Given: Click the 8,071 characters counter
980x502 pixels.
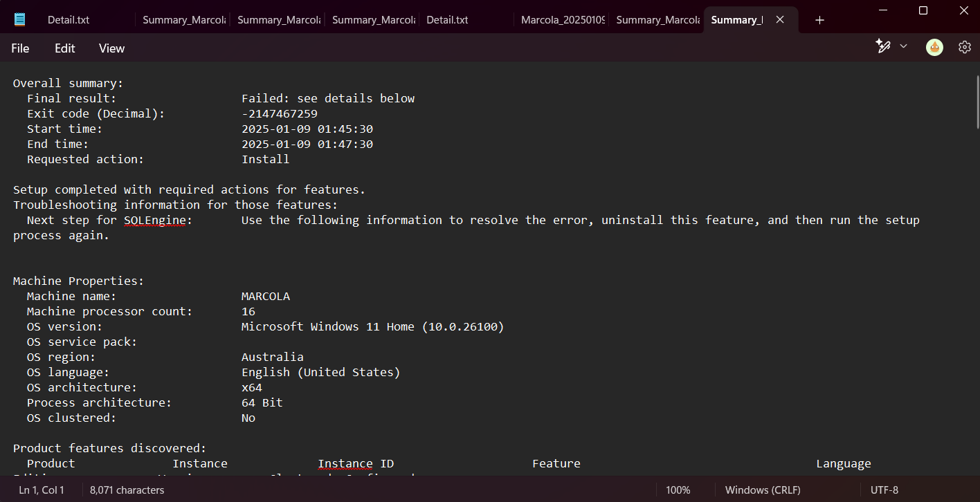Looking at the screenshot, I should (127, 490).
